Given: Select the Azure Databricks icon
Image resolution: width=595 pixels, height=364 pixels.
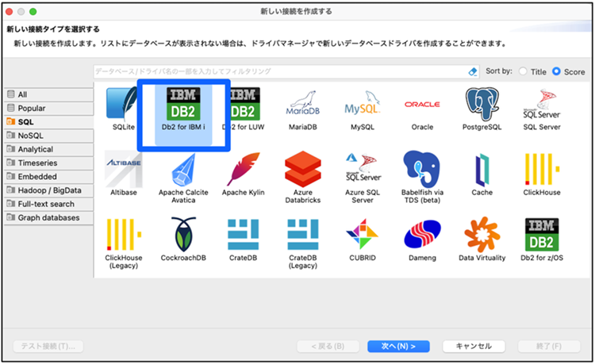Looking at the screenshot, I should (302, 170).
